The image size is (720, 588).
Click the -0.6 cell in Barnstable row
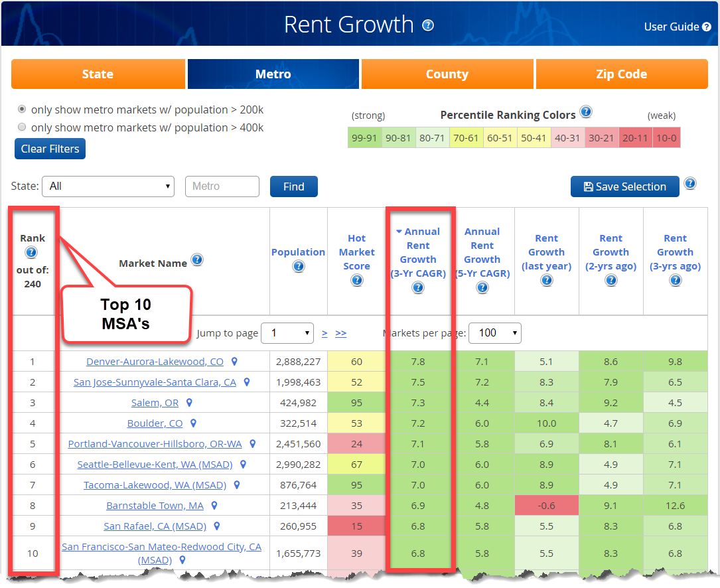[x=546, y=506]
